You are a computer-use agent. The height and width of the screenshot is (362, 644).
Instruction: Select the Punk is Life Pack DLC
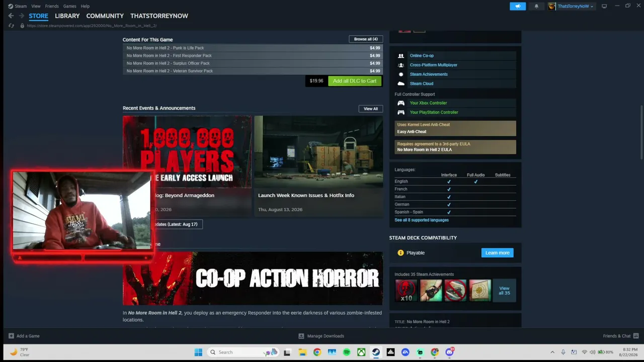(x=253, y=48)
